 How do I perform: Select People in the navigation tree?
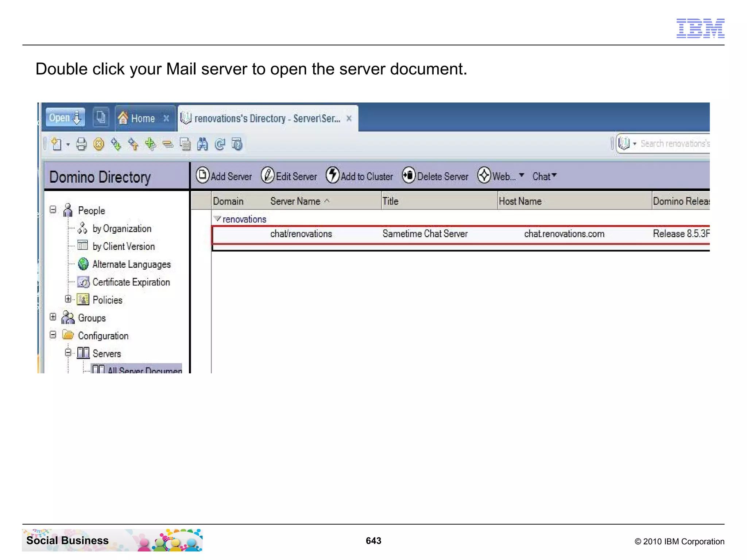tap(92, 210)
